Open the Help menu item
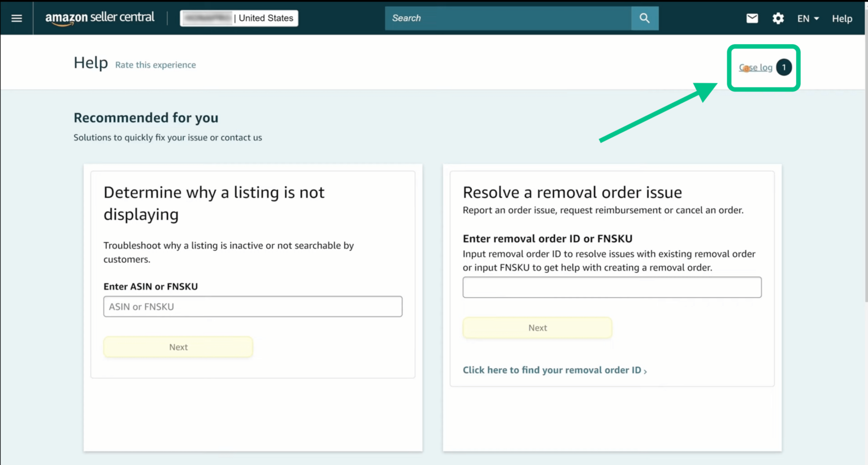Screen dimensions: 868x465 click(x=841, y=18)
